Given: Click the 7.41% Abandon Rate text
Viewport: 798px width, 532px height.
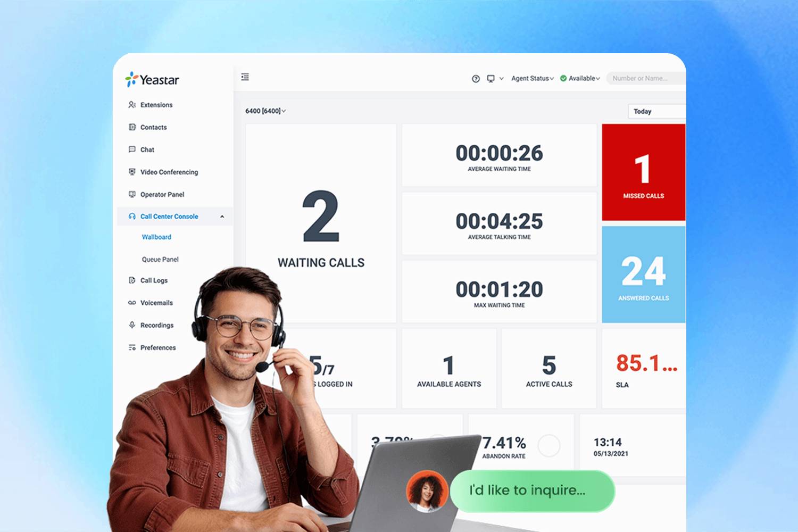Looking at the screenshot, I should (504, 443).
